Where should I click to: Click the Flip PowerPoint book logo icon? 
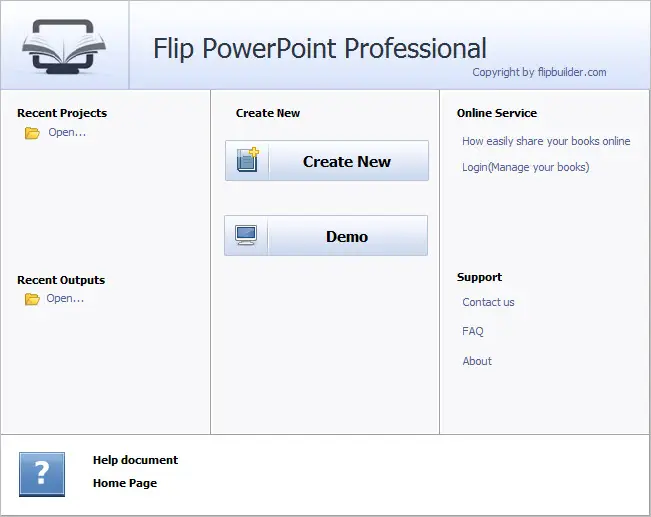point(64,46)
